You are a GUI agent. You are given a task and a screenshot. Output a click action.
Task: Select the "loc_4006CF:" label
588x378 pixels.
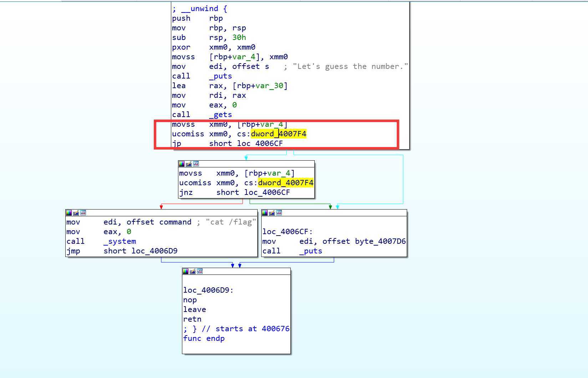tap(288, 232)
